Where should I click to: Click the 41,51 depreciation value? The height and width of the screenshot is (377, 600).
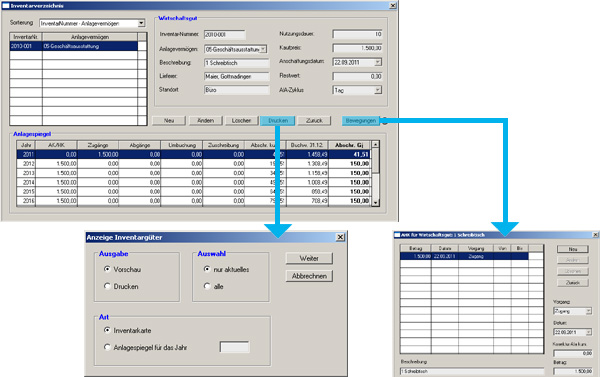click(349, 155)
